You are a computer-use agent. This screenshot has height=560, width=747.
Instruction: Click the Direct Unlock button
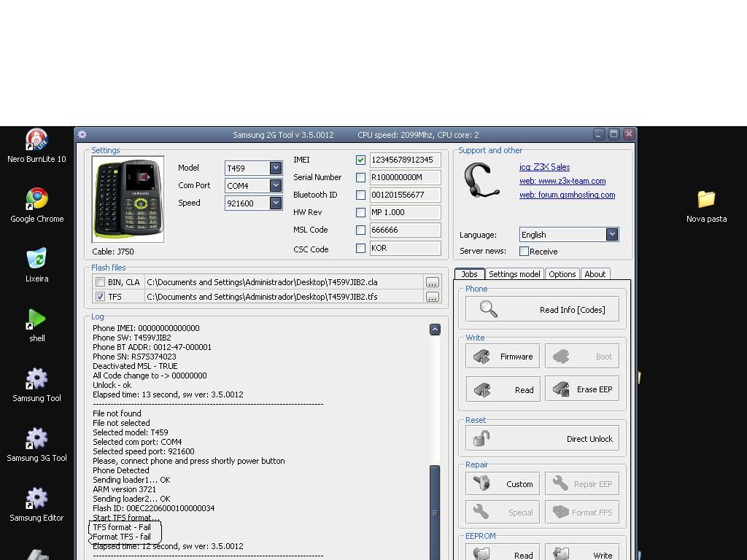click(x=542, y=438)
